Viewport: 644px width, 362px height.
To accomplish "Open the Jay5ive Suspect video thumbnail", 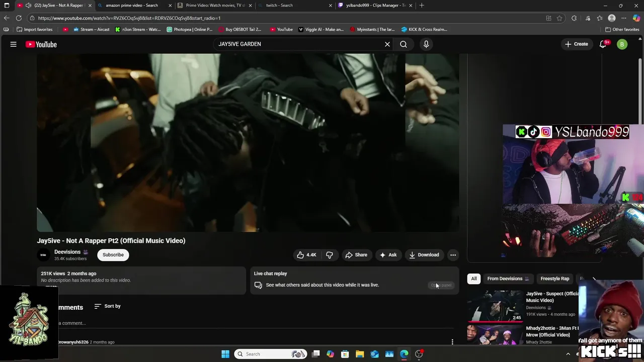I will tap(495, 306).
